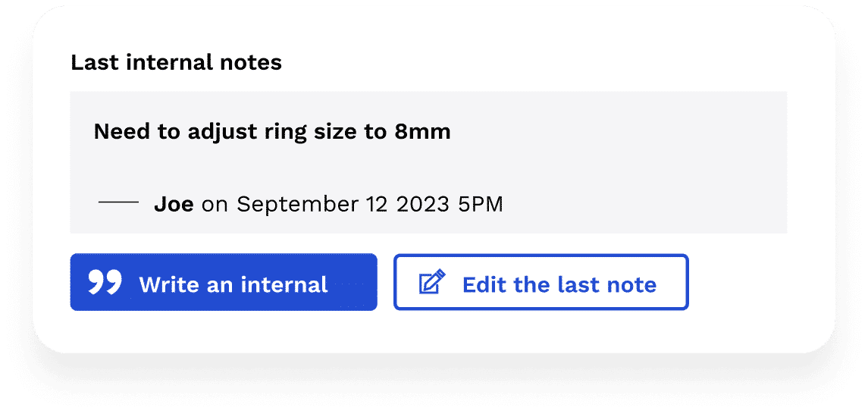Click the dash line before Joe
Screen dimensions: 868x414
pyautogui.click(x=118, y=203)
